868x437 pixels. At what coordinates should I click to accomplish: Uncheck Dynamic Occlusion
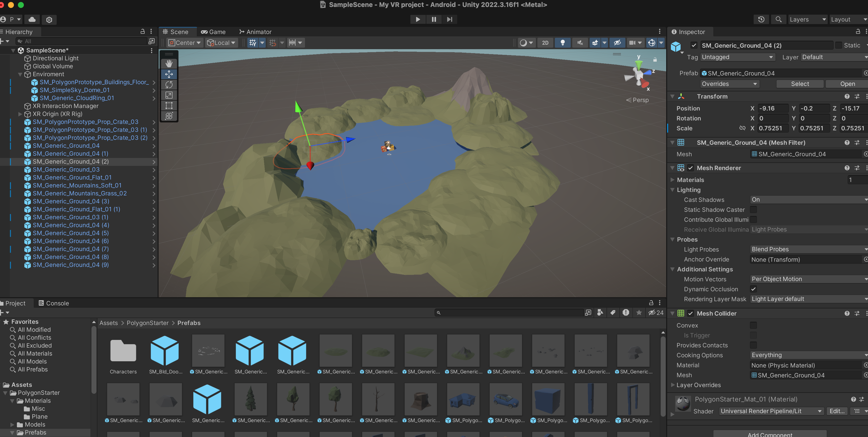pos(753,289)
